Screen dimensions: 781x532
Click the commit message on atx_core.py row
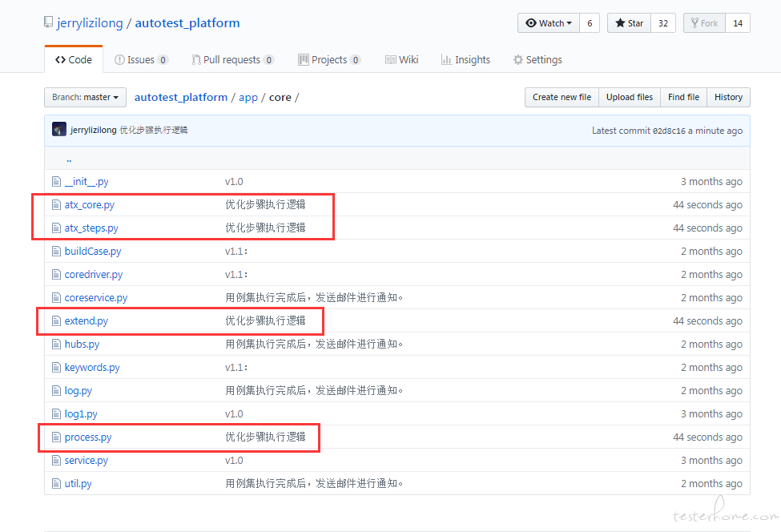tap(265, 205)
